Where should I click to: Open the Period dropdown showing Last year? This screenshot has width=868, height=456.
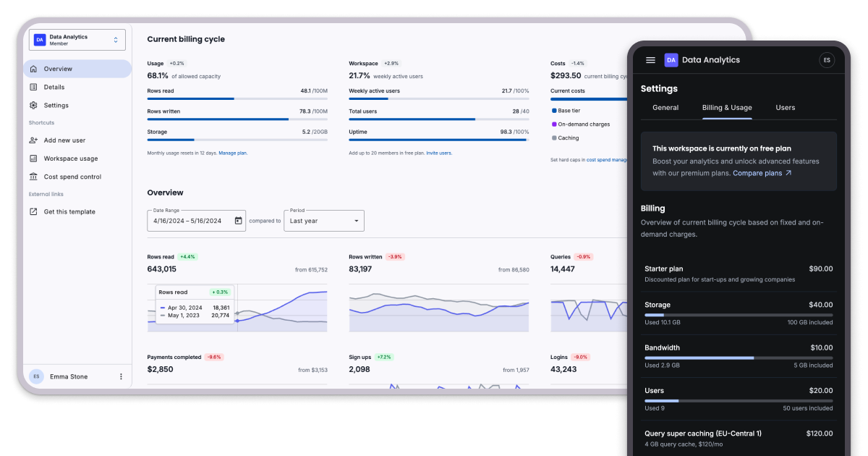pos(323,221)
